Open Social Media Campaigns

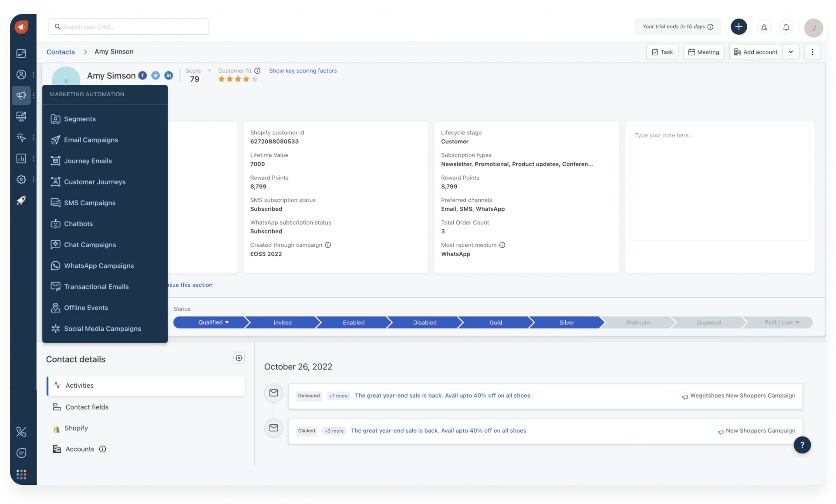pos(102,329)
